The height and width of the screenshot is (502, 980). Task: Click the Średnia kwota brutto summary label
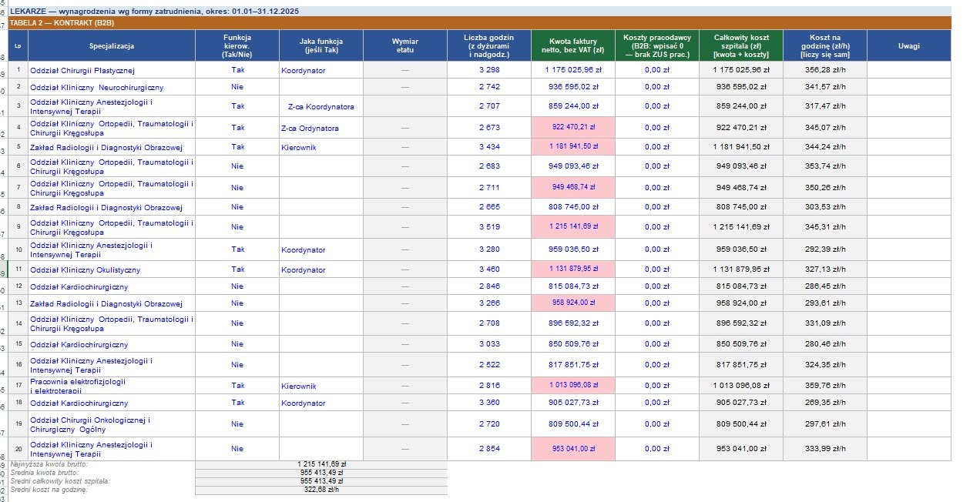44,473
